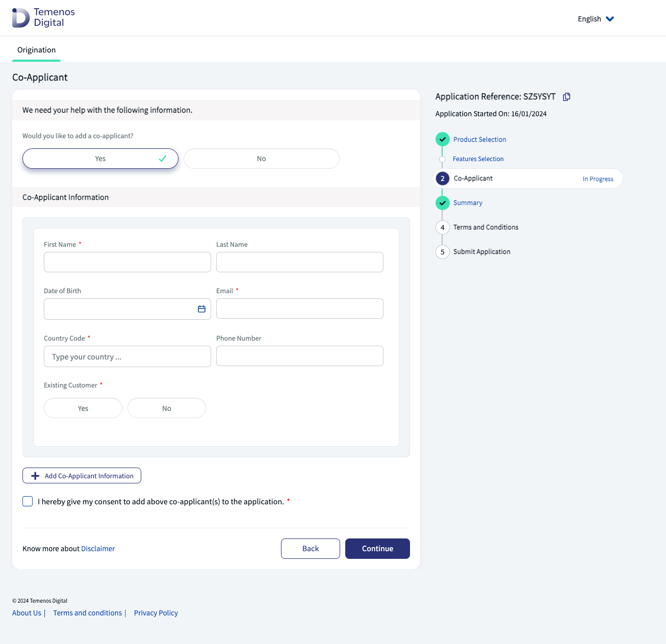Image resolution: width=666 pixels, height=644 pixels.
Task: Click Add Co-Applicant Information button
Action: coord(82,476)
